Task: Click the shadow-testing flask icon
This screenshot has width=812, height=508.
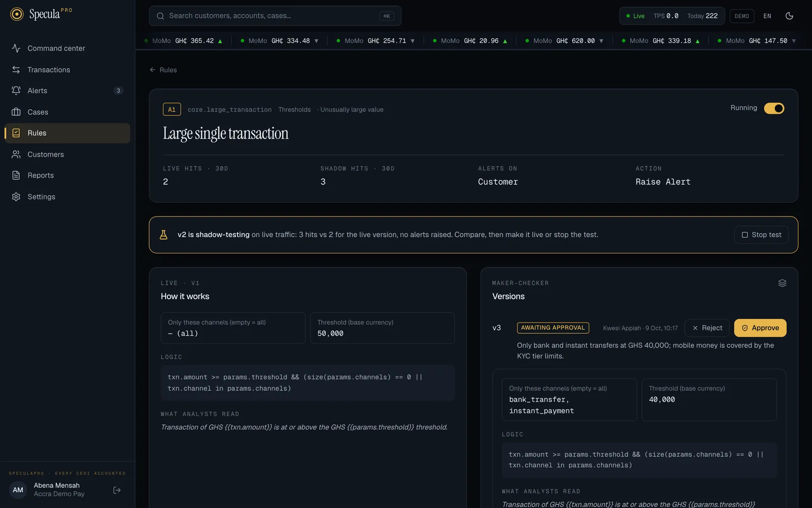Action: pyautogui.click(x=163, y=235)
